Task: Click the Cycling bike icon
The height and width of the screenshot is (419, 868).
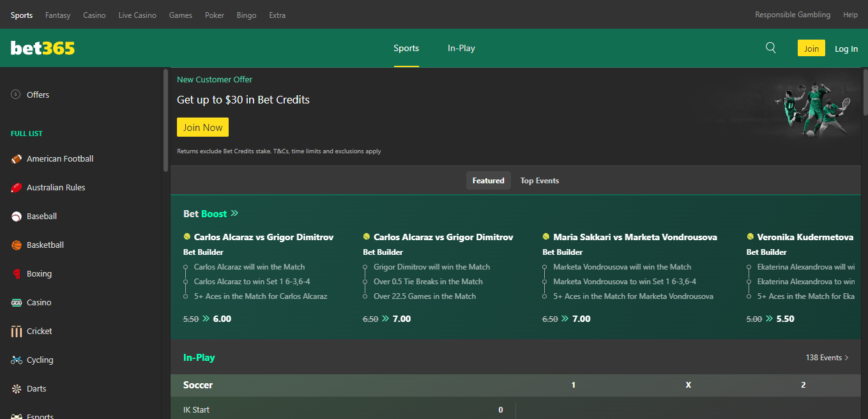Action: point(17,360)
